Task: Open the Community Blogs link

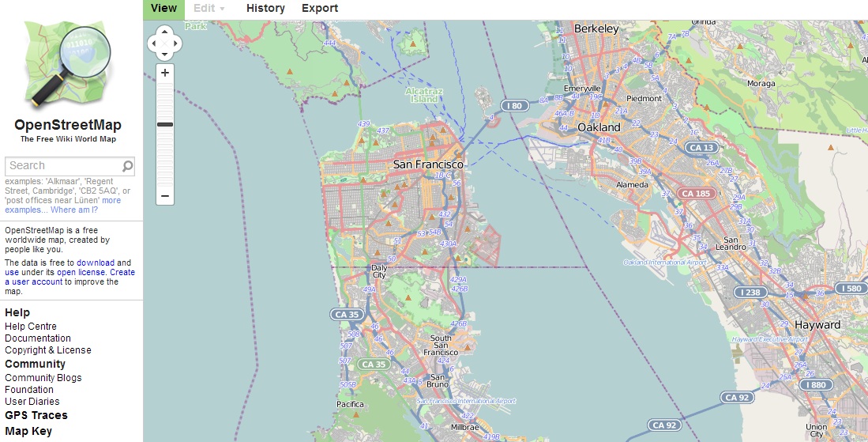Action: (43, 378)
